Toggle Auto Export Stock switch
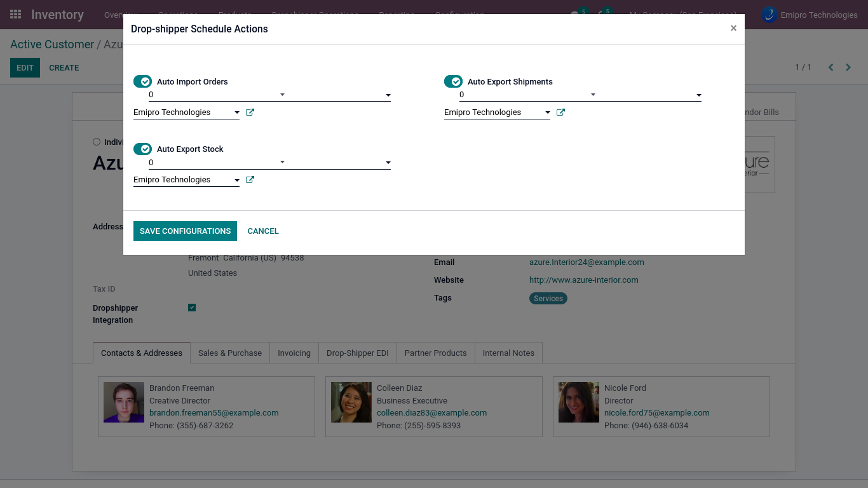 [142, 149]
